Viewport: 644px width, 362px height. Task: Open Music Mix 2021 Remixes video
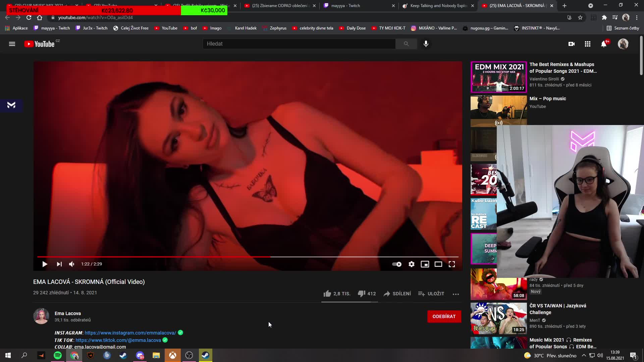coord(563,343)
